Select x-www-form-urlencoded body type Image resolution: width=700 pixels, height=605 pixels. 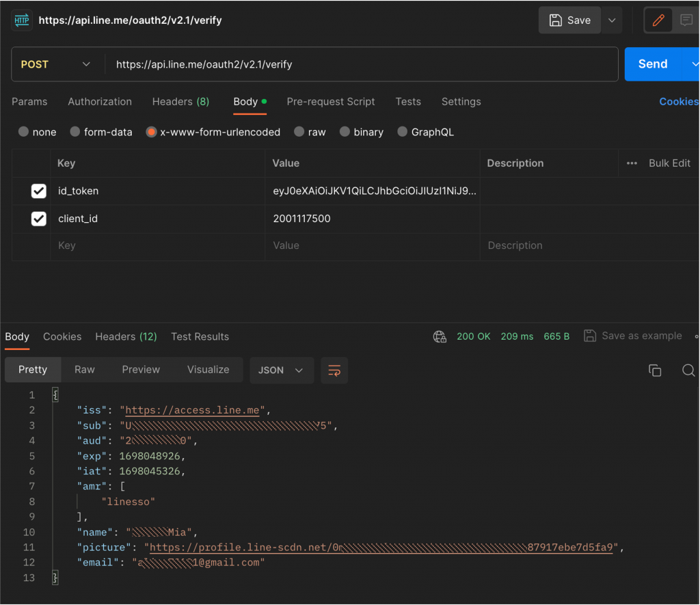pyautogui.click(x=213, y=132)
